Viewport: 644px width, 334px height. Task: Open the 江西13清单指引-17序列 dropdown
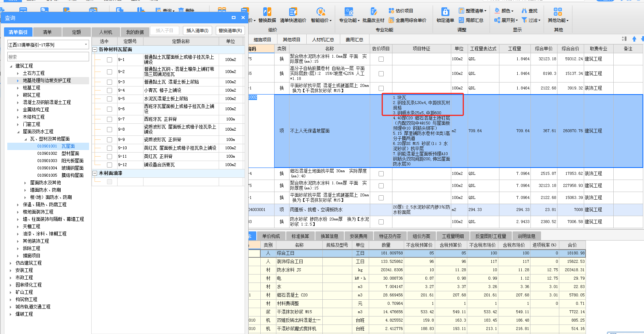coord(86,45)
